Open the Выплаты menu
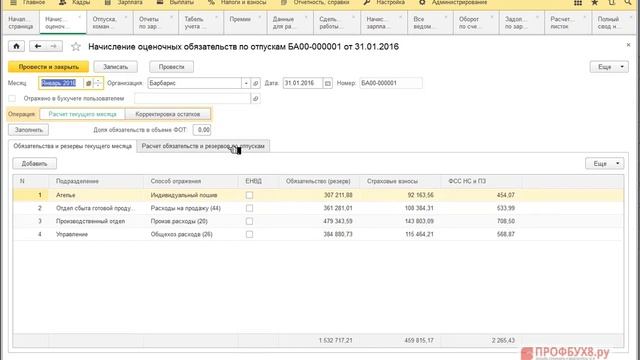Image resolution: width=640 pixels, height=360 pixels. coord(176,2)
